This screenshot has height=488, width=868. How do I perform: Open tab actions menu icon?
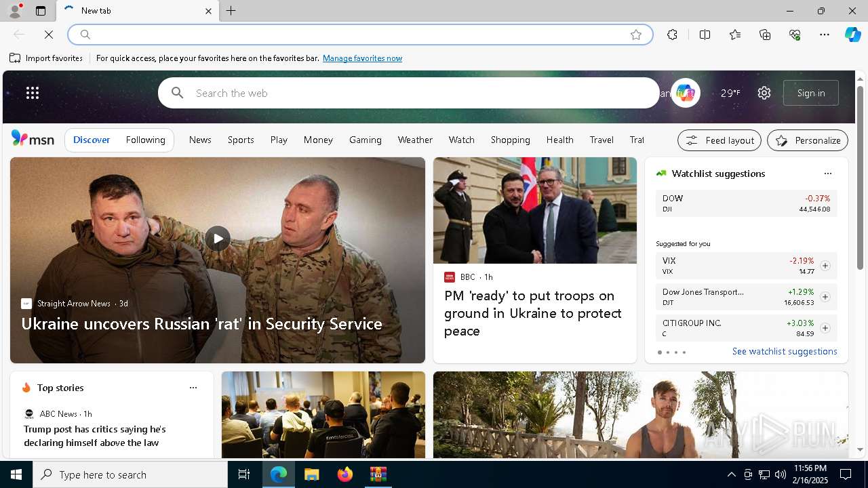click(x=41, y=11)
